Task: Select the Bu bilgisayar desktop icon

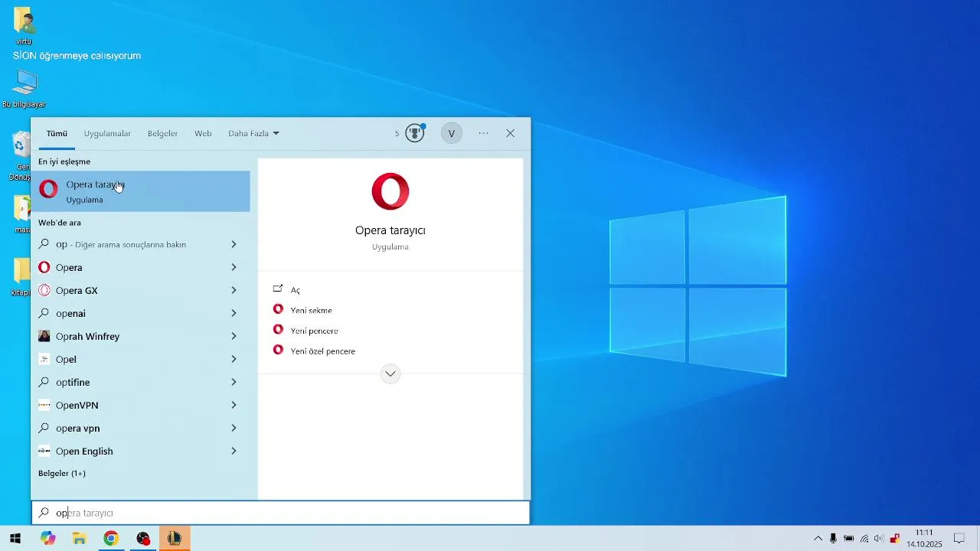Action: pyautogui.click(x=24, y=89)
